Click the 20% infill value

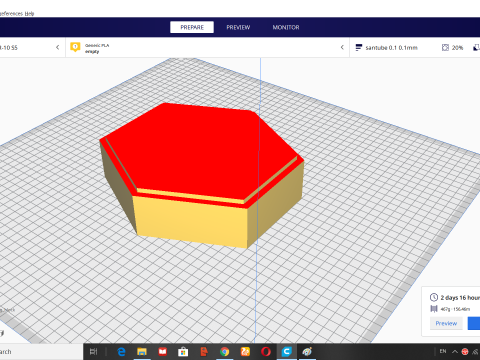tap(457, 48)
